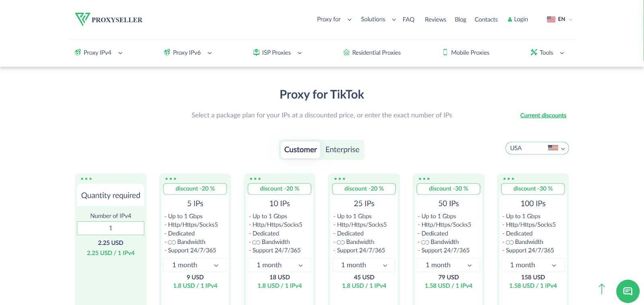Screen dimensions: 644x305
Task: Open the FAQ page
Action: tap(409, 19)
